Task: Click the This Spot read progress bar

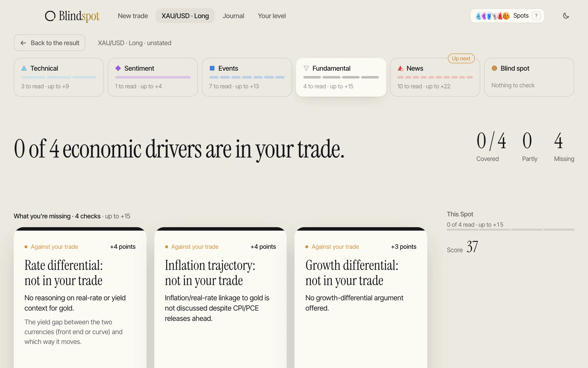Action: pyautogui.click(x=511, y=230)
